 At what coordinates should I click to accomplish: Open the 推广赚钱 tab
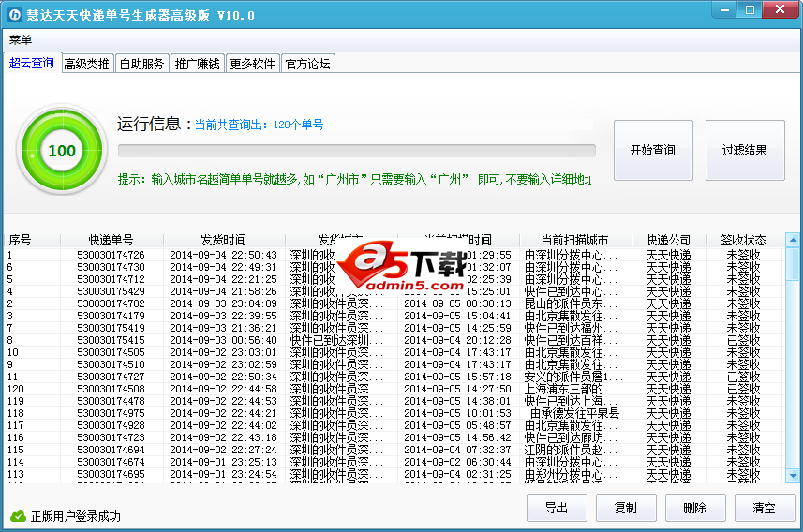coord(197,64)
